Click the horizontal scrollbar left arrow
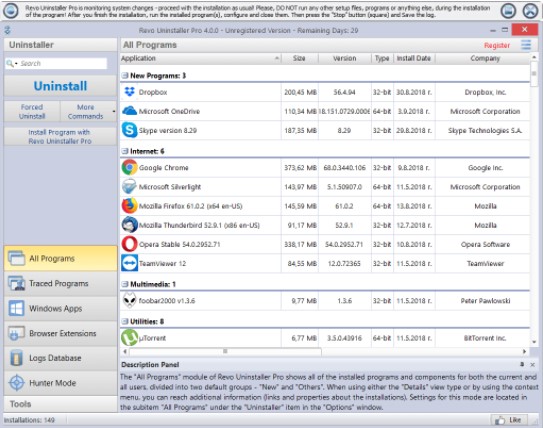The height and width of the screenshot is (428, 543). (x=125, y=351)
